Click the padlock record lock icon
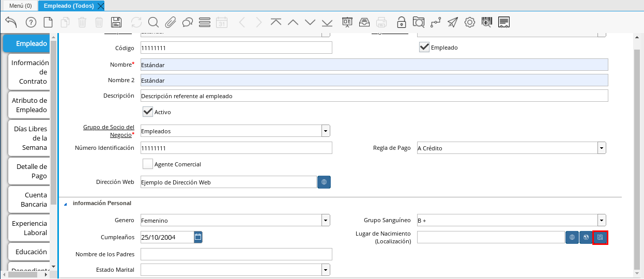The image size is (644, 279). (401, 22)
